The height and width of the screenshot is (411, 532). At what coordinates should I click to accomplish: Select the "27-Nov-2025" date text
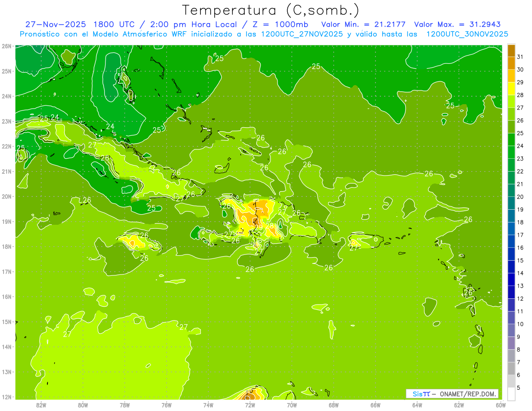(56, 24)
